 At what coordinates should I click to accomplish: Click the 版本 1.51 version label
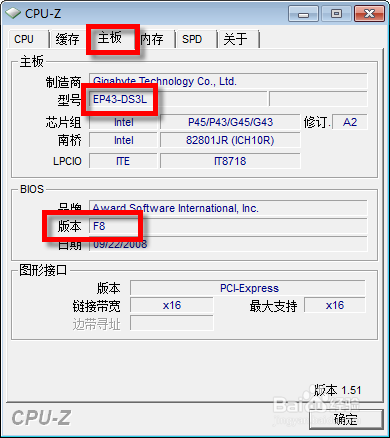[x=337, y=390]
